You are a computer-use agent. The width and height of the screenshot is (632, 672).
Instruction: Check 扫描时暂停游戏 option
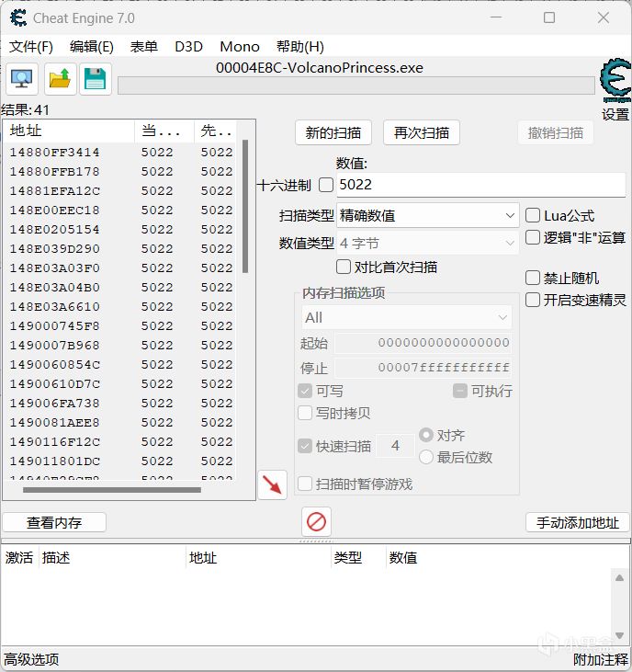click(x=305, y=484)
